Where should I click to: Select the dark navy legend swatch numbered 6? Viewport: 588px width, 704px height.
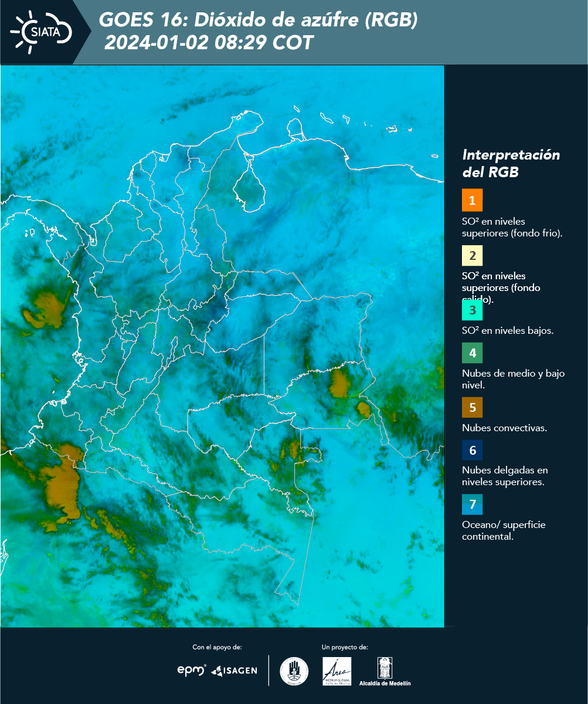pyautogui.click(x=472, y=451)
